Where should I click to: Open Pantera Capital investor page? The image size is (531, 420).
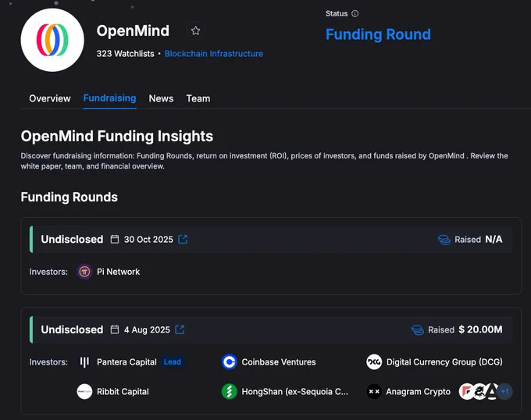[x=127, y=362]
